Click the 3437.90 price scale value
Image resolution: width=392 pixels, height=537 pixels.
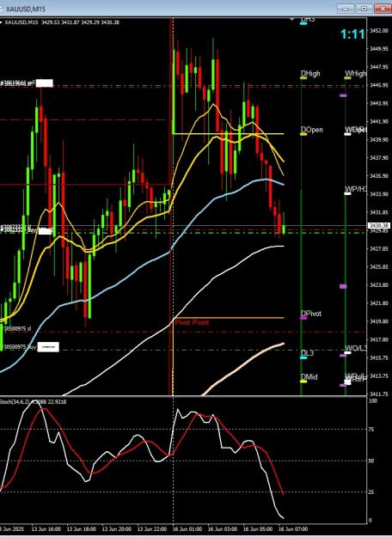coord(379,158)
